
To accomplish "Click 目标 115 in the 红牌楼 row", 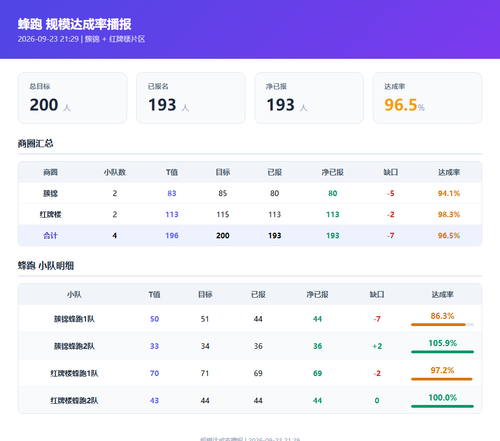I will point(223,214).
